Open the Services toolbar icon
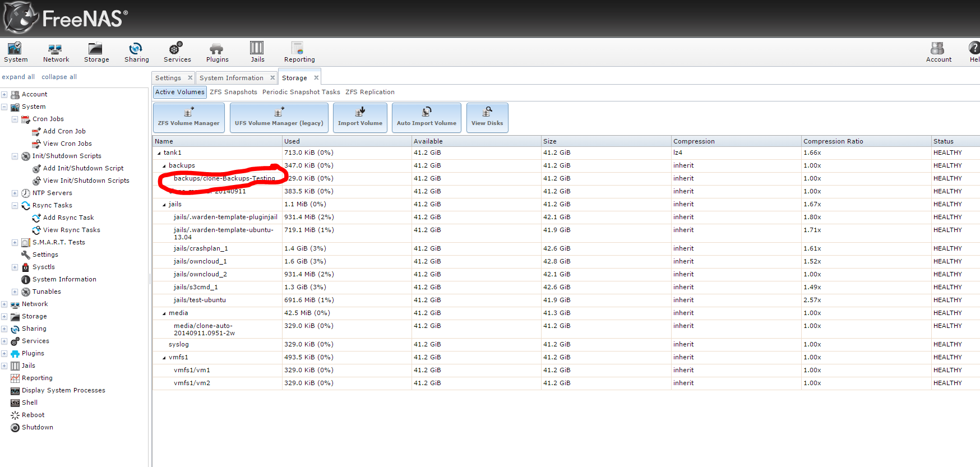Image resolution: width=980 pixels, height=467 pixels. pos(177,52)
